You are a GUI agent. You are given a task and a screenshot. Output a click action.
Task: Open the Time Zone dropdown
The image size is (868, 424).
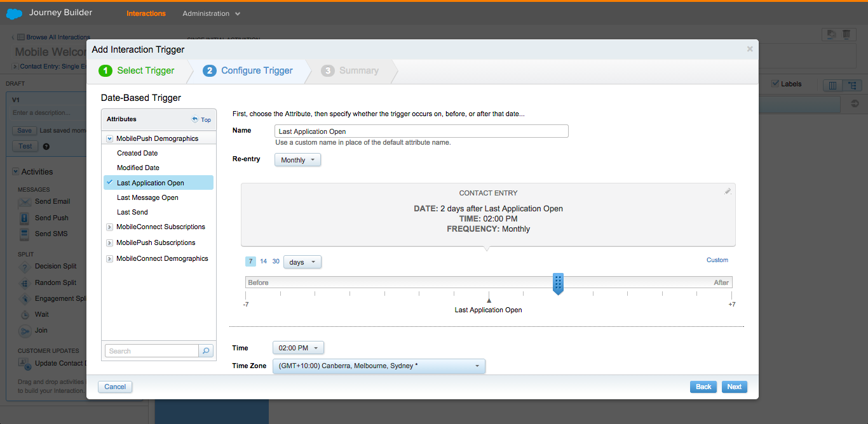(x=379, y=366)
